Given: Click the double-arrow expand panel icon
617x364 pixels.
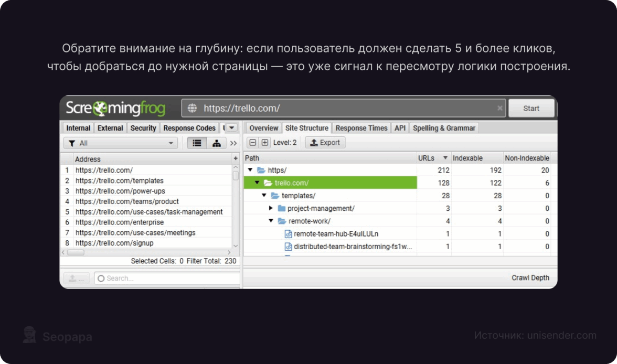Looking at the screenshot, I should coord(233,143).
